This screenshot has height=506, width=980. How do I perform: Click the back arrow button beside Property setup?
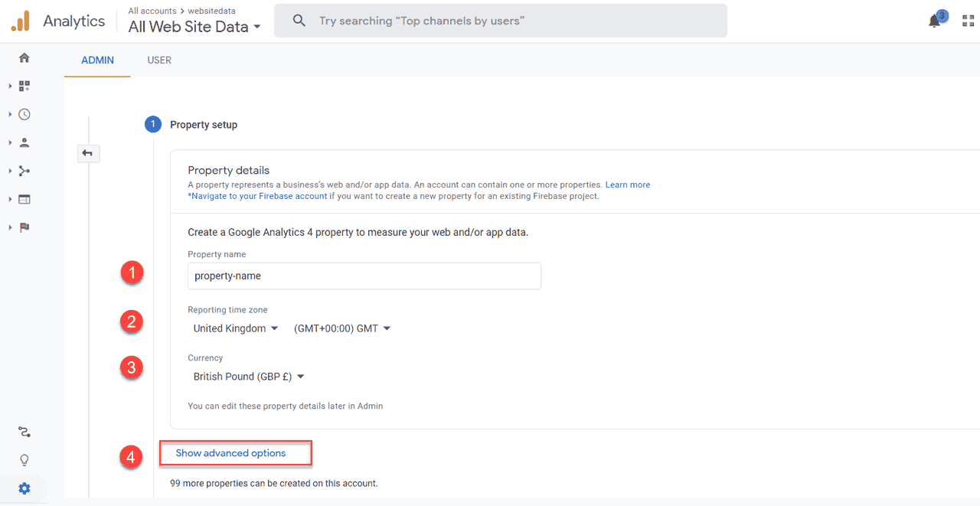[88, 154]
